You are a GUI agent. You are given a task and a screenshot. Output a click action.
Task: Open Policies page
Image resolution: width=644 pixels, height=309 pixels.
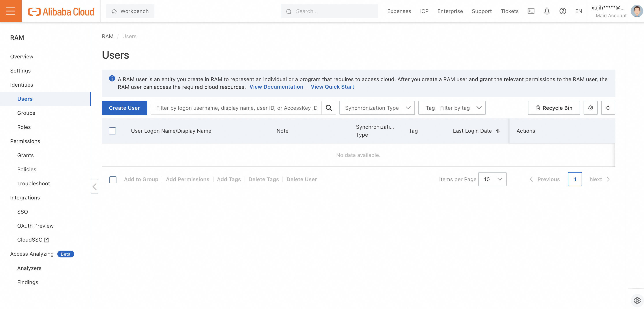pyautogui.click(x=27, y=169)
